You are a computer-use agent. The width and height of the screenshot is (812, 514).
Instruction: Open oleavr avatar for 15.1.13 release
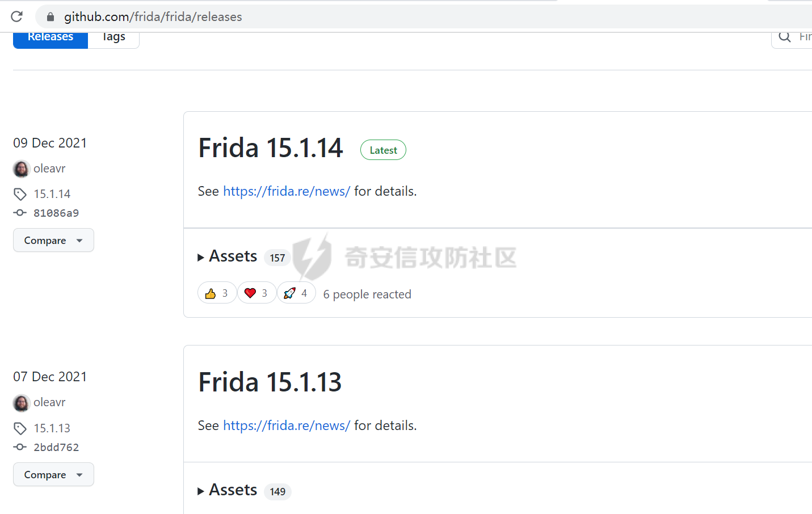[21, 403]
